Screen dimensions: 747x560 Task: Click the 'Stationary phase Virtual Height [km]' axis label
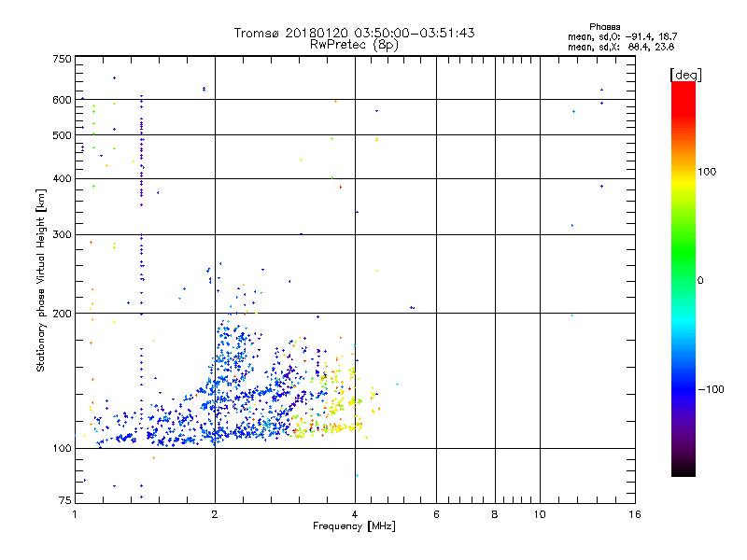(x=41, y=281)
